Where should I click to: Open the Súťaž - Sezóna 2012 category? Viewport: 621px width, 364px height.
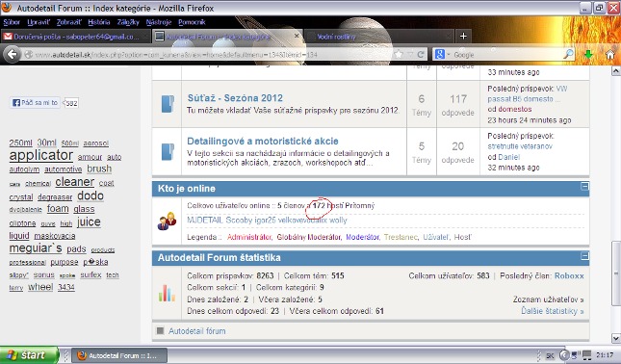(x=235, y=98)
